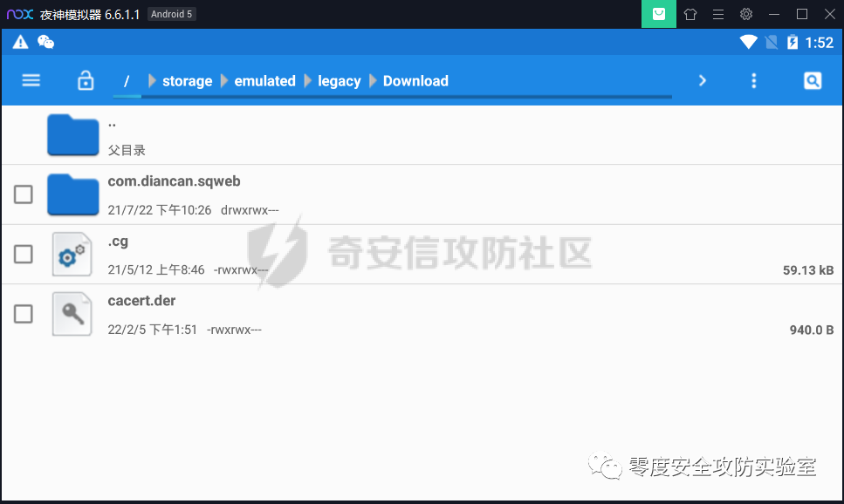Close the Nox emulator window
844x504 pixels.
point(830,14)
